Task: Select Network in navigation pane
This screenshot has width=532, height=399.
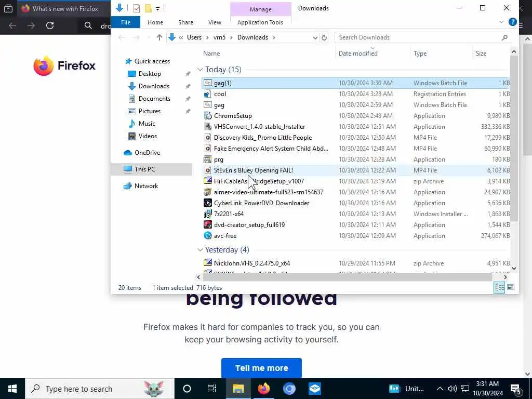Action: pyautogui.click(x=146, y=186)
